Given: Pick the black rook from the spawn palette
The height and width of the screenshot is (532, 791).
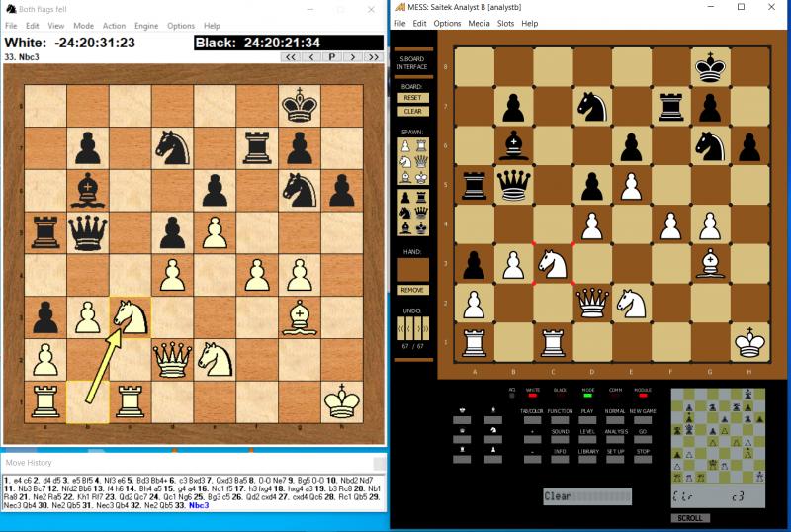Looking at the screenshot, I should (419, 196).
